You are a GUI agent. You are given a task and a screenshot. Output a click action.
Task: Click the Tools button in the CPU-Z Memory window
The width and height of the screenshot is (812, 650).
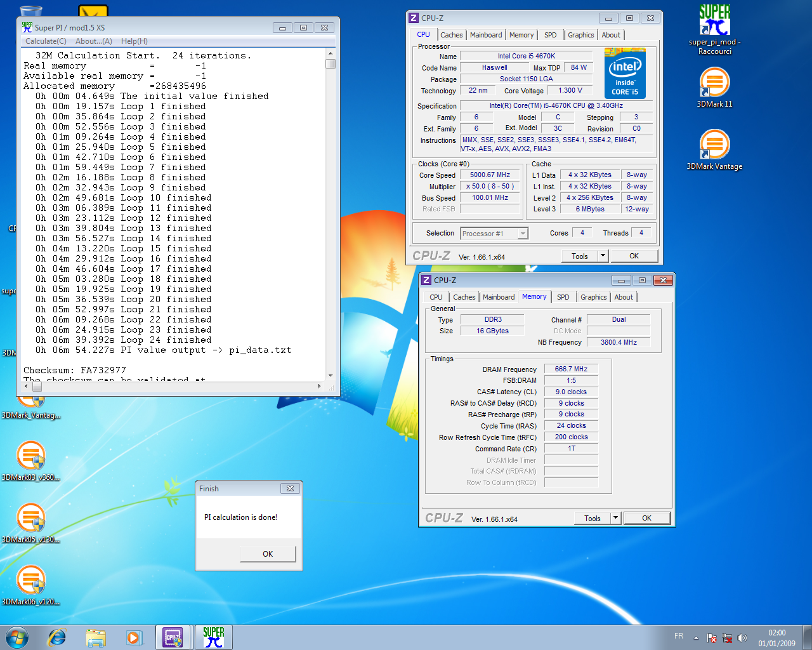pyautogui.click(x=593, y=518)
